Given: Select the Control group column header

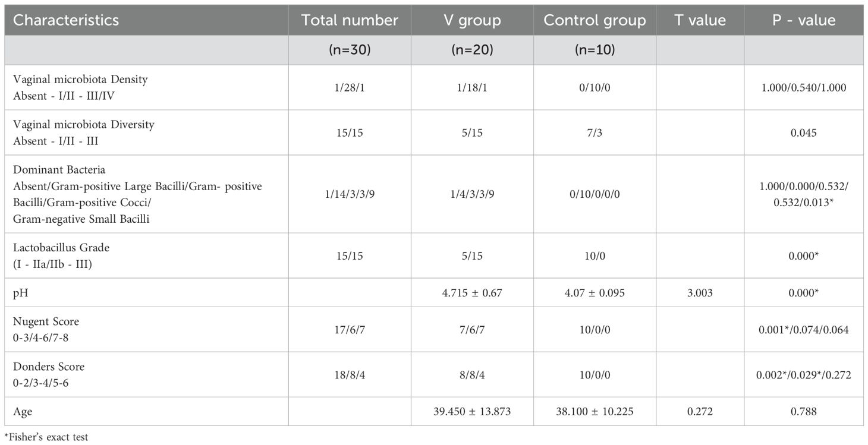Looking at the screenshot, I should [x=595, y=20].
